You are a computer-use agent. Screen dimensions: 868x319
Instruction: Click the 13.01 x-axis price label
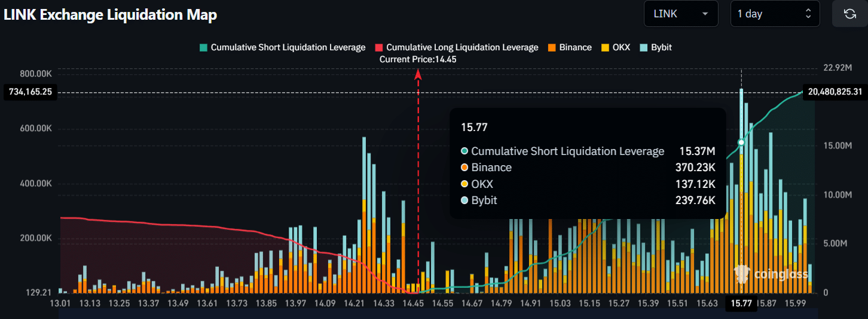coord(61,303)
